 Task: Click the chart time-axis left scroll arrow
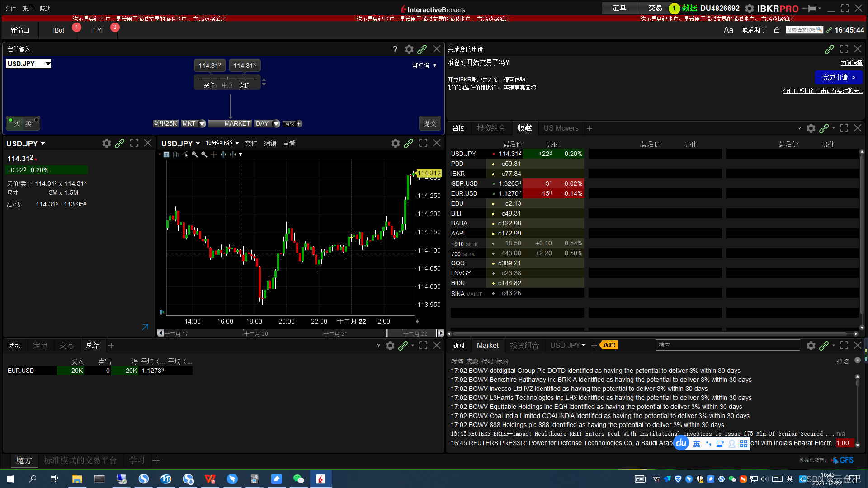point(160,333)
